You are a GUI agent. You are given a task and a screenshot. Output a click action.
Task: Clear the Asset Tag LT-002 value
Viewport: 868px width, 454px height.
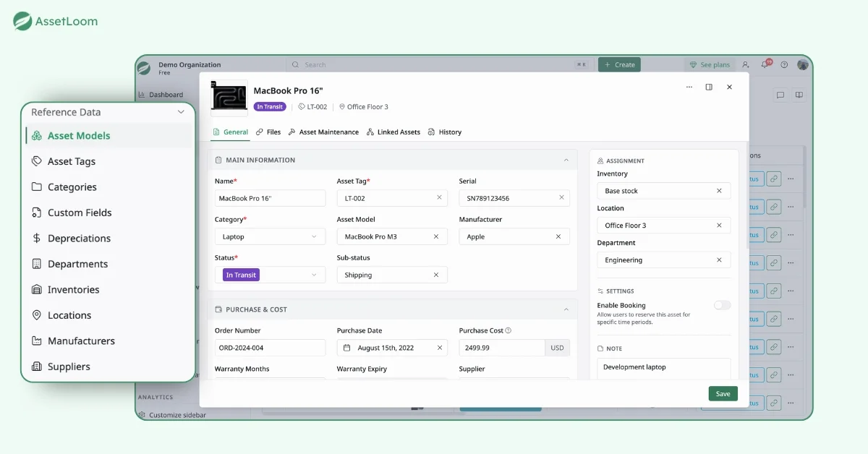coord(439,197)
